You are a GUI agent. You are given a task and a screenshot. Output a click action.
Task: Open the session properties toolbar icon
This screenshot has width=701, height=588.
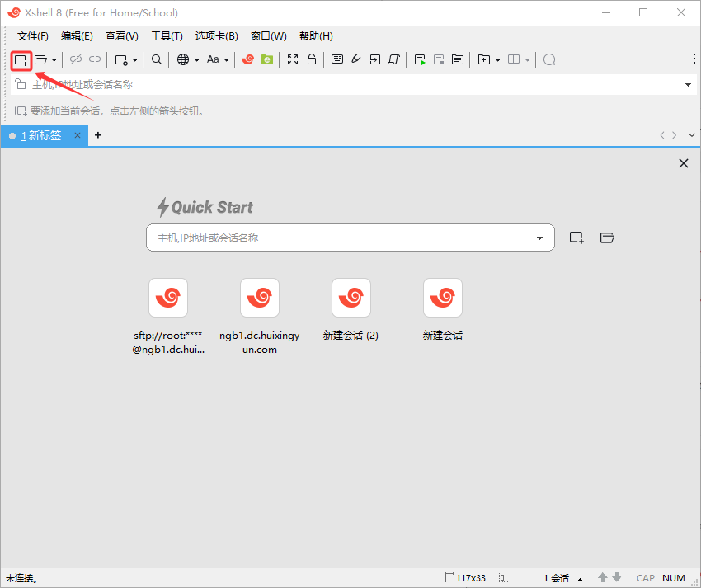(x=121, y=60)
